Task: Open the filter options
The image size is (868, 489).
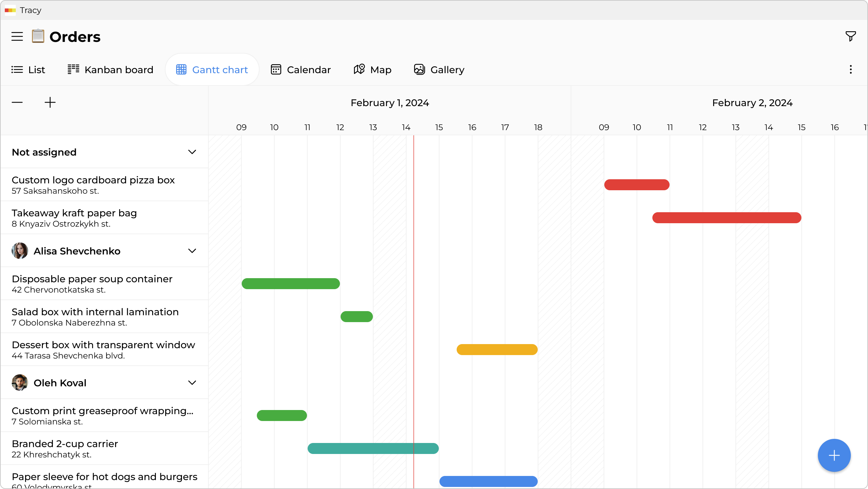Action: (x=850, y=36)
